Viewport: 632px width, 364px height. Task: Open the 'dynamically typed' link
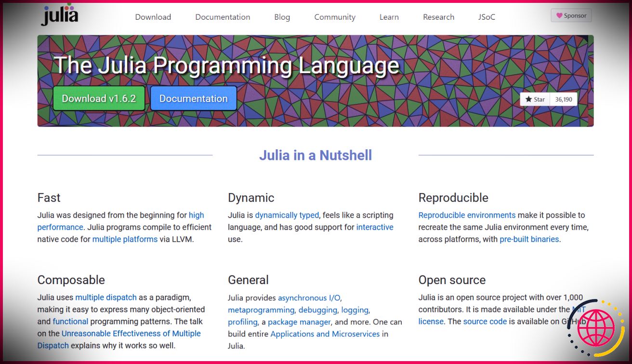[287, 215]
